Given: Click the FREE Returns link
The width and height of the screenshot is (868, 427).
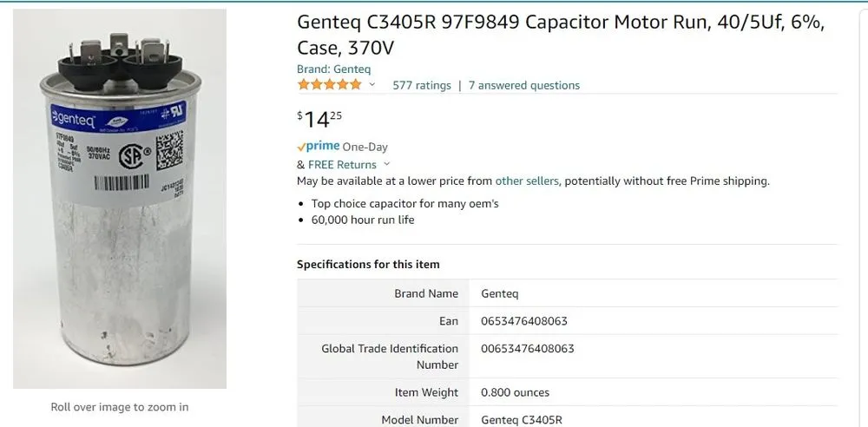Looking at the screenshot, I should 342,164.
